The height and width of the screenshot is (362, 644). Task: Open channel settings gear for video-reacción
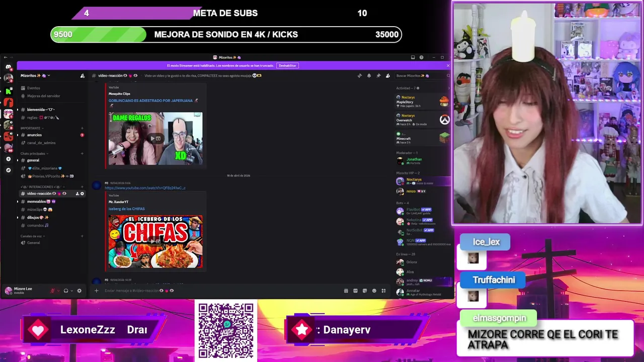82,194
